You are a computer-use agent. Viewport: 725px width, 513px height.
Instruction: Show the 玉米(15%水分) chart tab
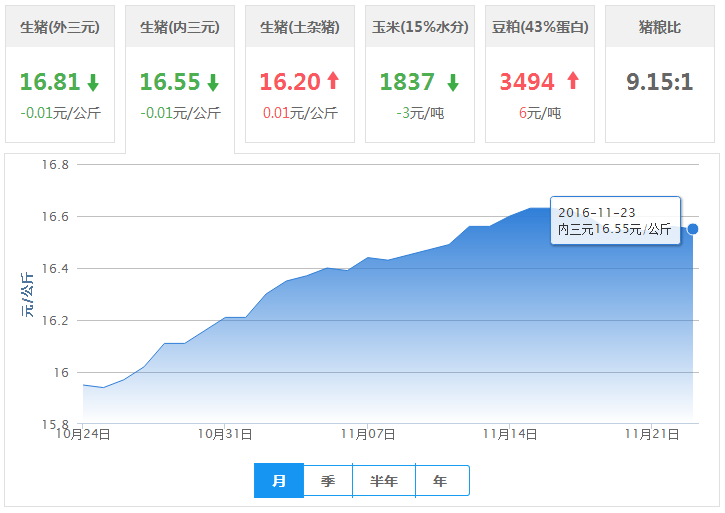(x=420, y=27)
